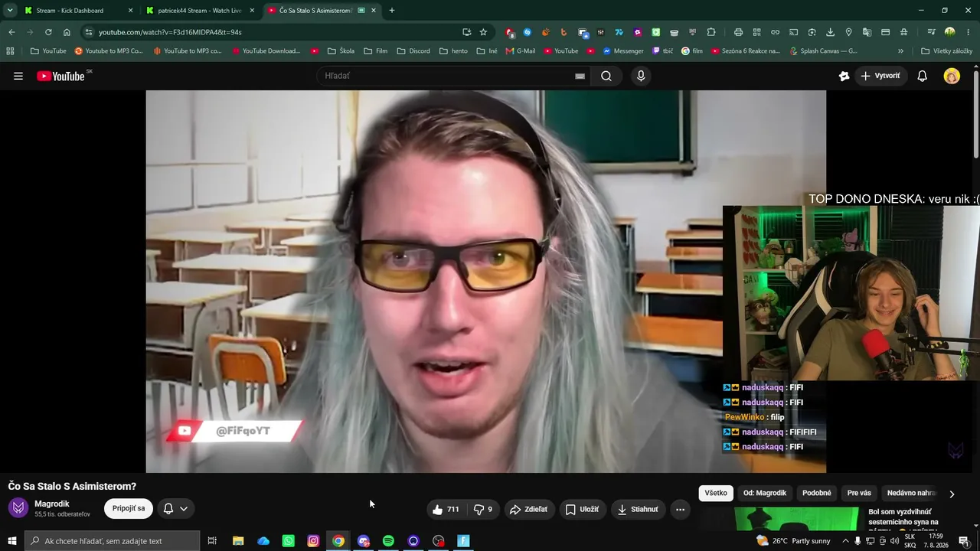Open a new browser tab

click(x=392, y=11)
